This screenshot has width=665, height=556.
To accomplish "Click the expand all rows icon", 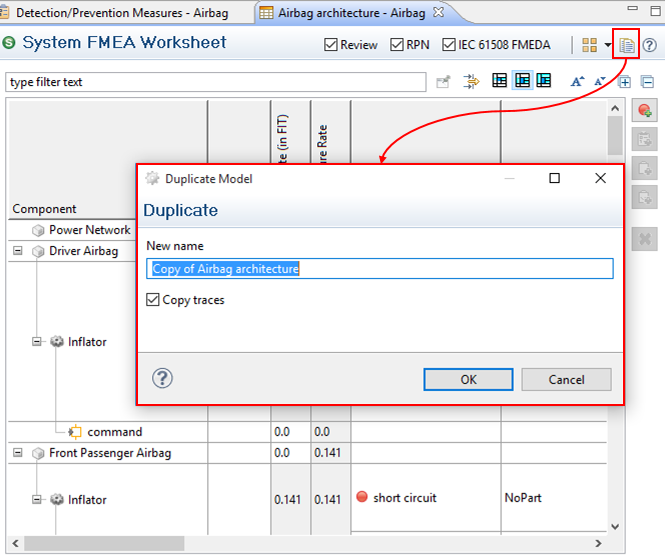I will 625,82.
